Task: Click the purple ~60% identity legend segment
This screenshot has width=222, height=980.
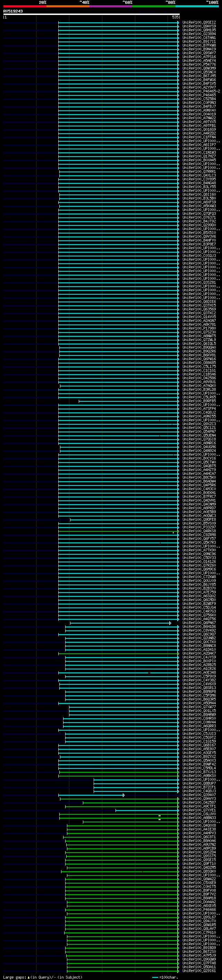Action: click(x=111, y=6)
